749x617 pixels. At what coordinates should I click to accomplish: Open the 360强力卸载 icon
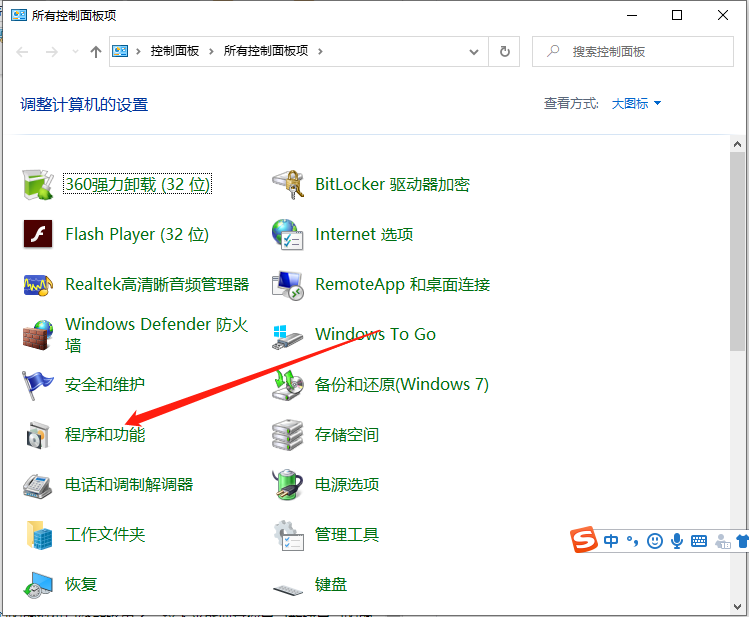click(38, 184)
